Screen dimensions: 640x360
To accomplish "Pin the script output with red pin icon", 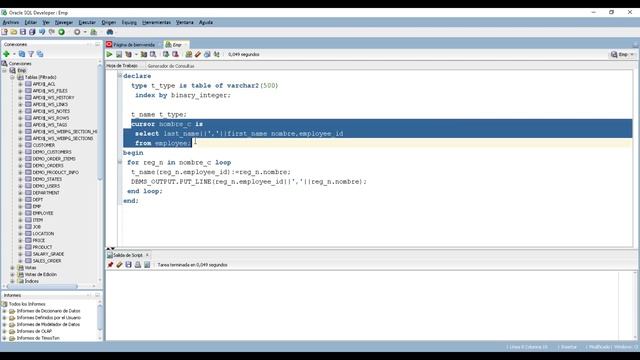I will (x=110, y=265).
